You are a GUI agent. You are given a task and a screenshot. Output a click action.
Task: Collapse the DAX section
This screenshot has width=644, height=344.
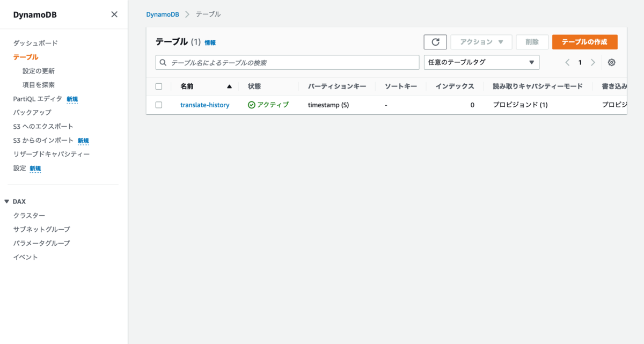click(6, 201)
